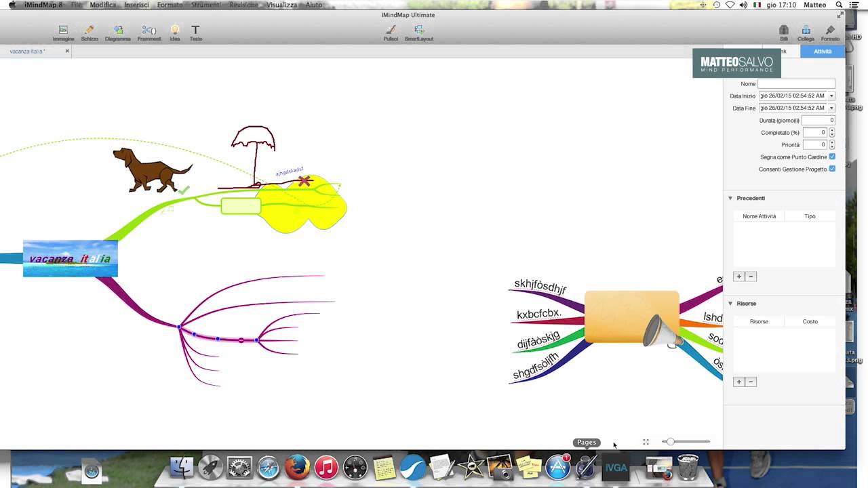Add a Precedenti entry with plus button
Image resolution: width=868 pixels, height=488 pixels.
coord(738,277)
